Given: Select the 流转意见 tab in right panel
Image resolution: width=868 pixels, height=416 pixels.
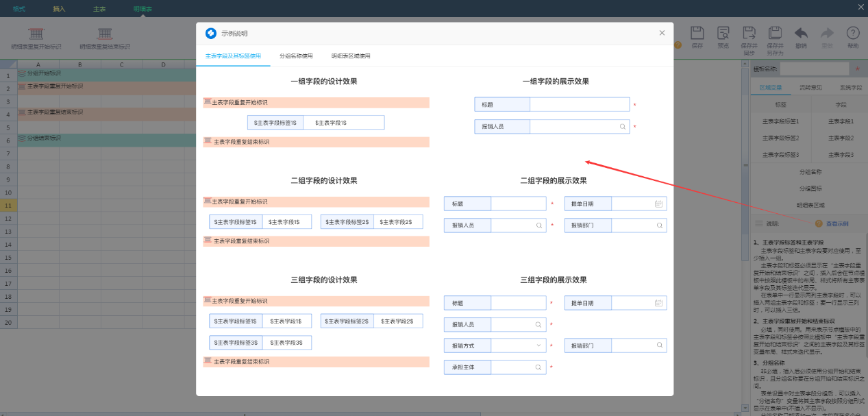Looking at the screenshot, I should (x=810, y=88).
